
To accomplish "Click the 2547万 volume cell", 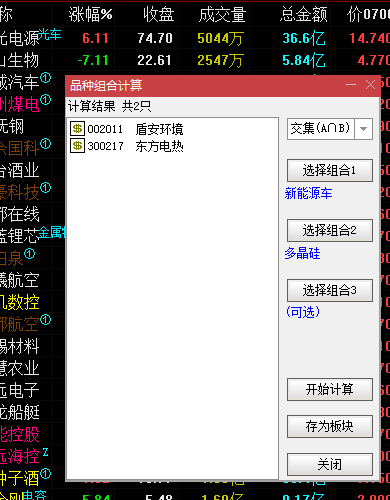I will 220,61.
